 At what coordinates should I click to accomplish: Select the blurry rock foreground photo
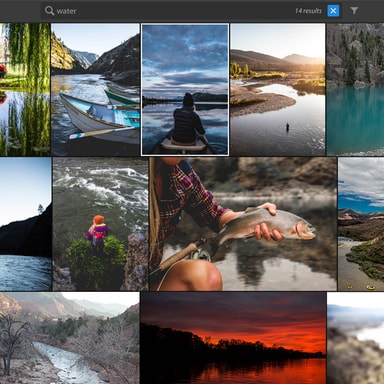tap(356, 338)
